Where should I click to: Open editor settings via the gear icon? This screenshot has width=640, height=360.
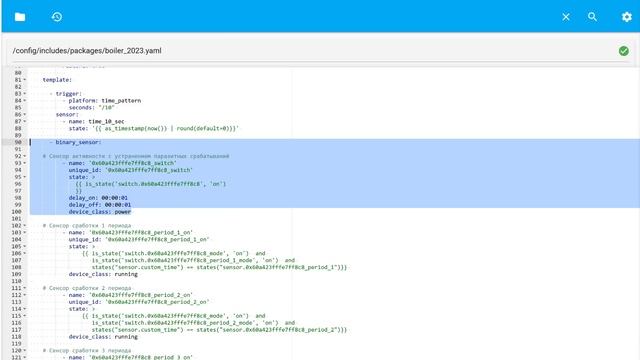tap(627, 17)
